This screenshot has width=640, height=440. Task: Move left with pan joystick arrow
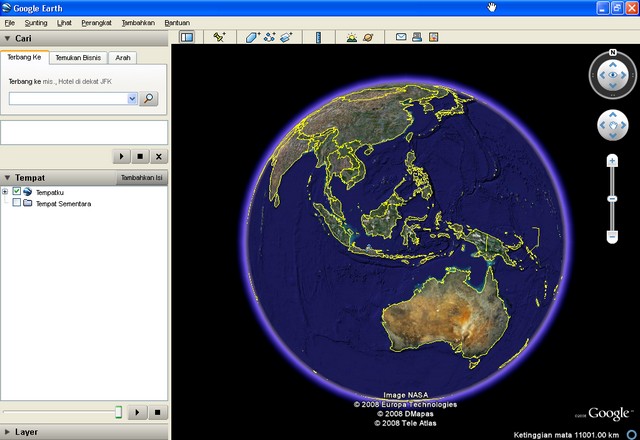pyautogui.click(x=602, y=125)
